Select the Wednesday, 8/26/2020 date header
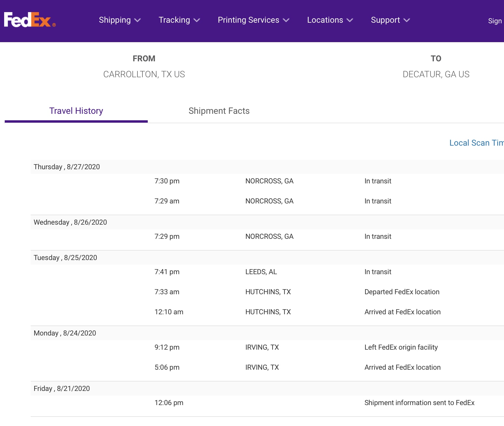504x426 pixels. pyautogui.click(x=70, y=222)
